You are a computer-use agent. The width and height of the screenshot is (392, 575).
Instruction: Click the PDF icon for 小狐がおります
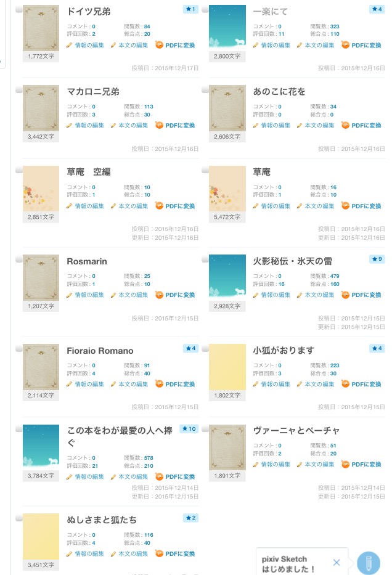click(x=345, y=385)
